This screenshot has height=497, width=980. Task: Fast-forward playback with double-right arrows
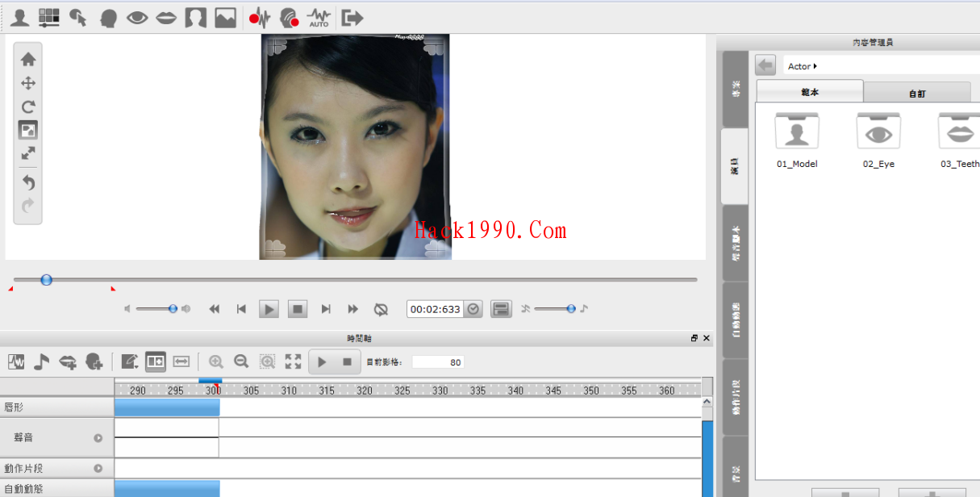pos(353,309)
